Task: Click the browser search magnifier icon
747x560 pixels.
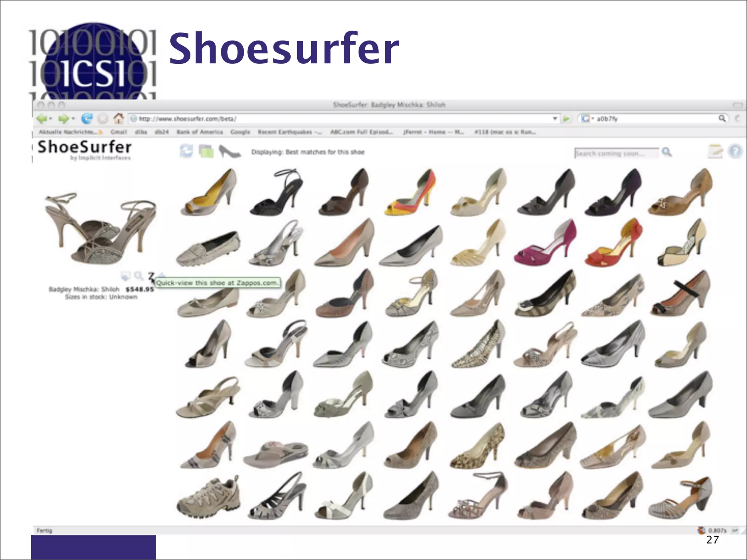Action: 722,118
